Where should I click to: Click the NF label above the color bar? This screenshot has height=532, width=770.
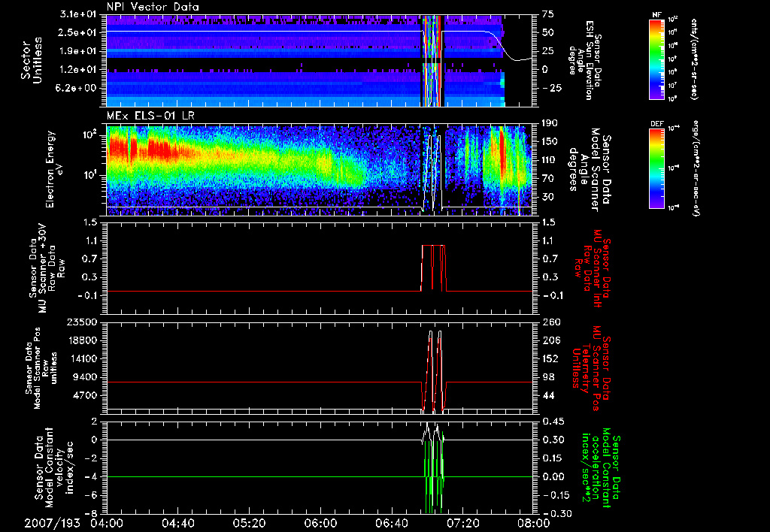(x=656, y=15)
